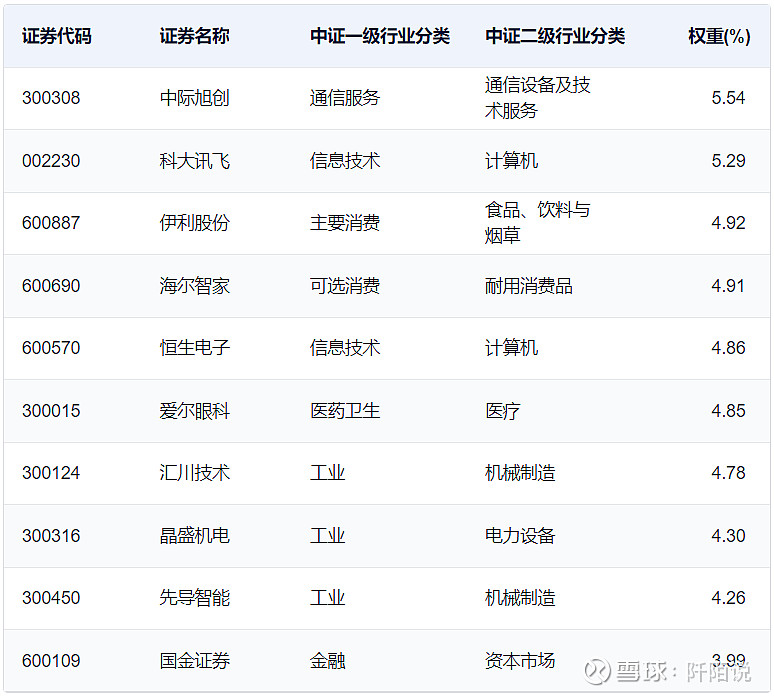The image size is (774, 696).
Task: Select stock code 300015
Action: (51, 411)
